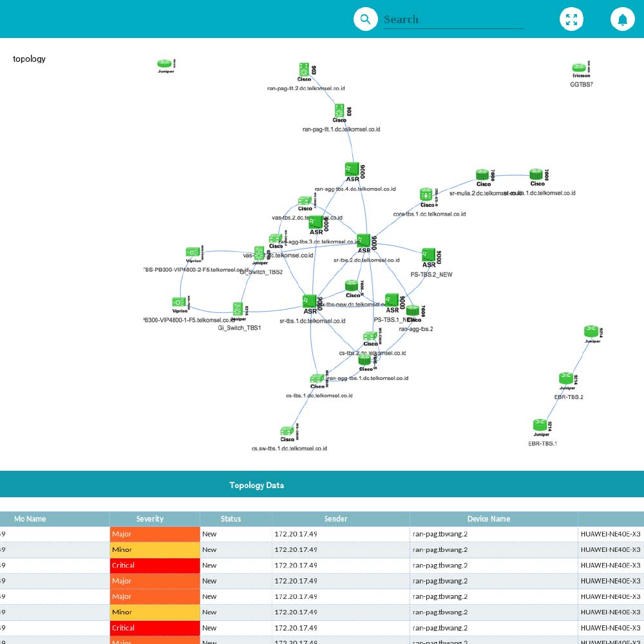Click the EBR-TBS.2 Juniper router icon

point(566,378)
